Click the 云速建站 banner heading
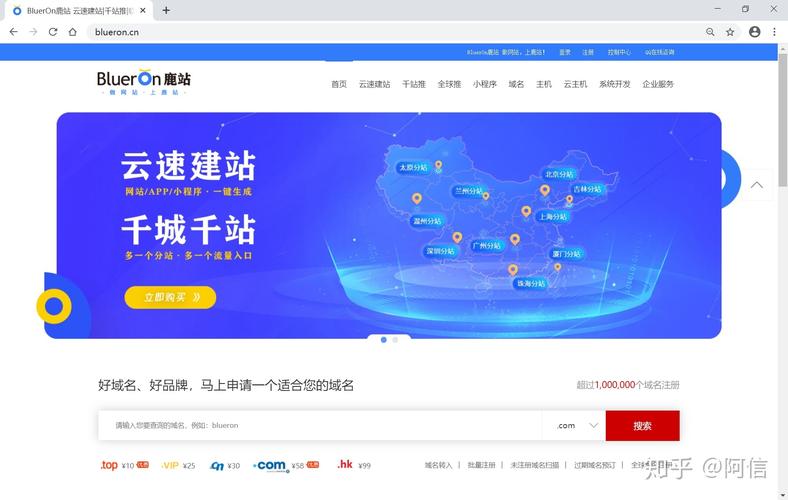788x500 pixels. pyautogui.click(x=188, y=165)
